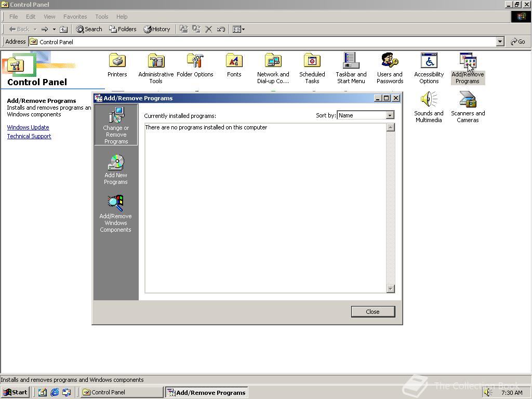The height and width of the screenshot is (399, 532).
Task: Click the Forward arrow toolbar button
Action: point(45,29)
